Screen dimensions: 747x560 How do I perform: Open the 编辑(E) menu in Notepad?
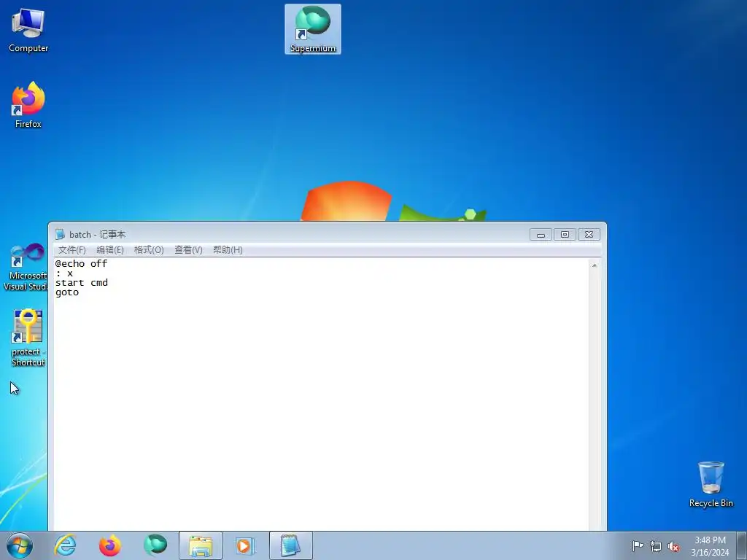tap(110, 250)
